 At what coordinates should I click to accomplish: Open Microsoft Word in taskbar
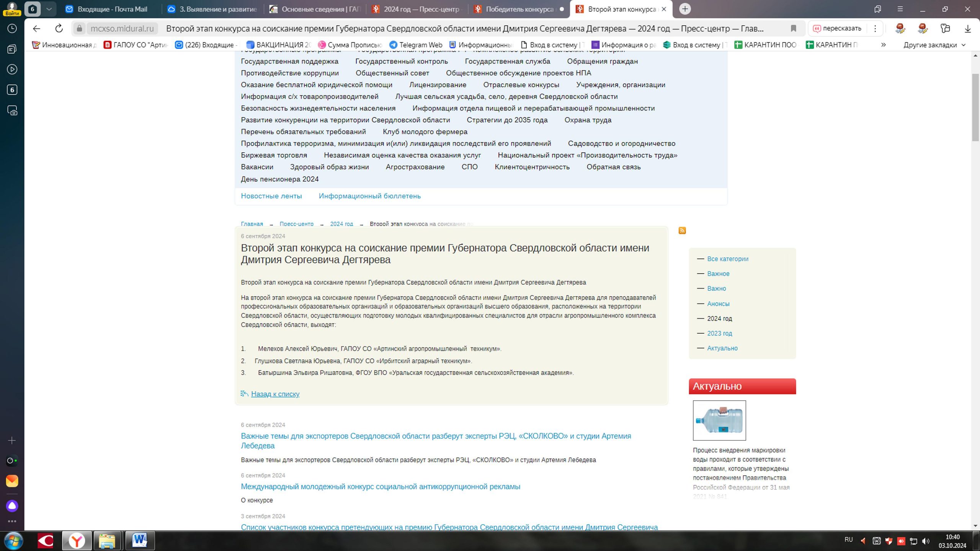pyautogui.click(x=139, y=541)
